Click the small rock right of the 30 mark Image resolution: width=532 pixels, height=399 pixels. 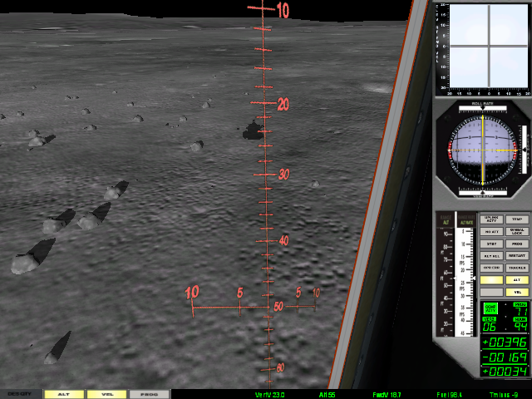point(316,184)
